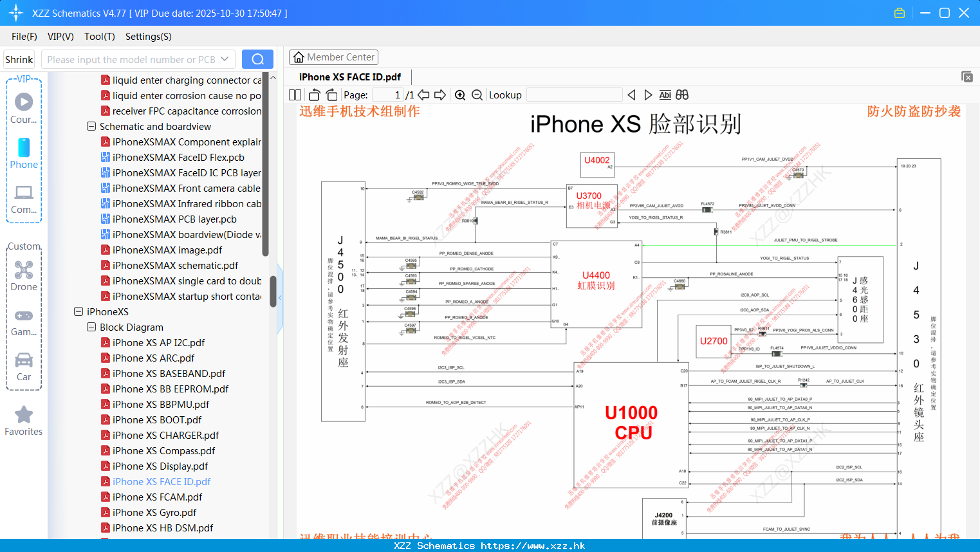The image size is (980, 552).
Task: Click the binoculars search icon
Action: [682, 95]
